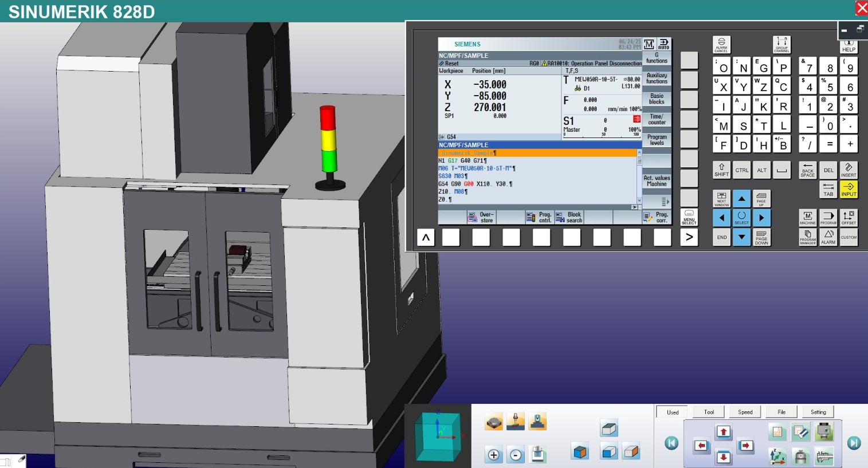Zoom in on the machine simulation view
The image size is (868, 468).
(493, 454)
